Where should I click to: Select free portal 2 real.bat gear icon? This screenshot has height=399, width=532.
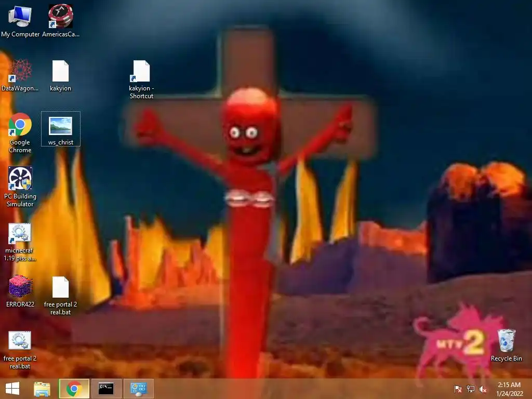point(20,350)
